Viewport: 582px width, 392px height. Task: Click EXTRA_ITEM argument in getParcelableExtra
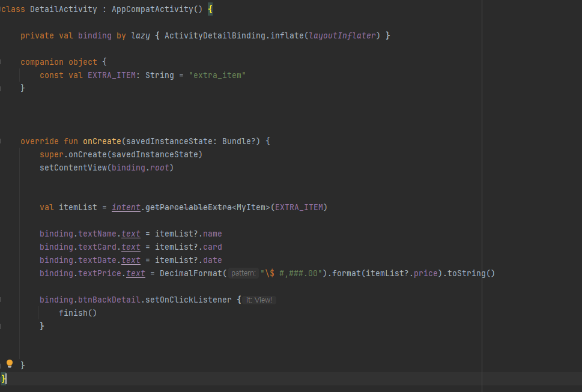coord(299,207)
